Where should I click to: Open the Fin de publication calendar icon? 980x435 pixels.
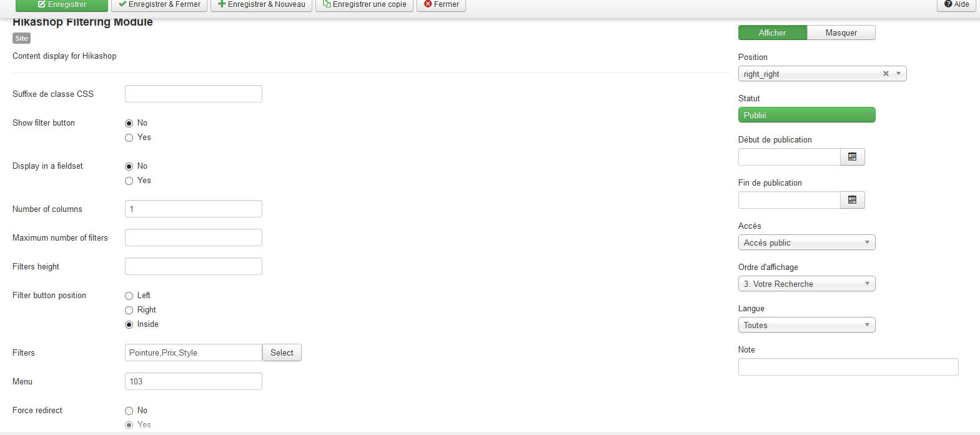(852, 200)
